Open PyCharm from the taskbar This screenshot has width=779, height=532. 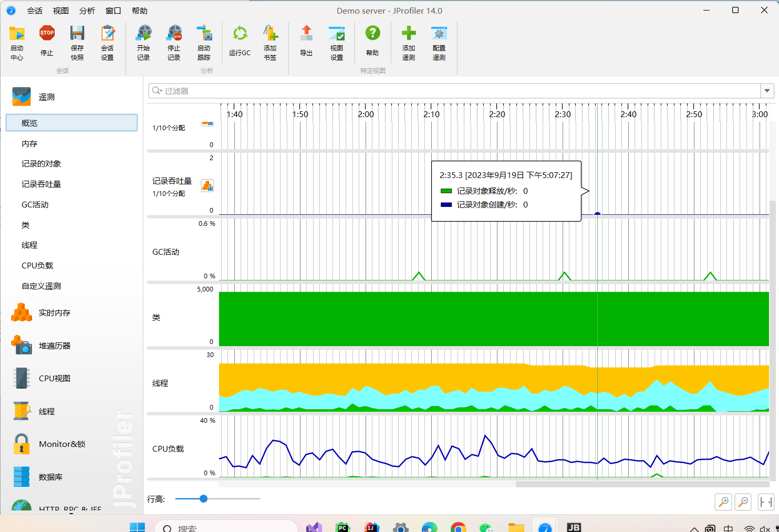point(342,527)
